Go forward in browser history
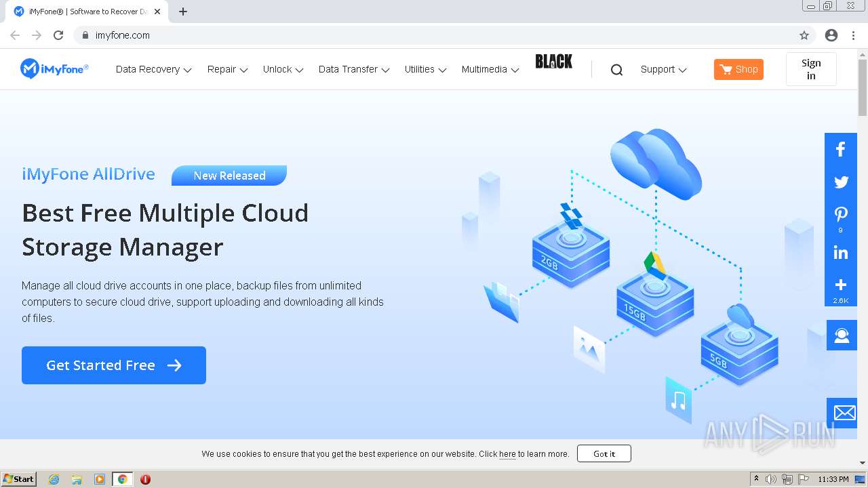 37,35
